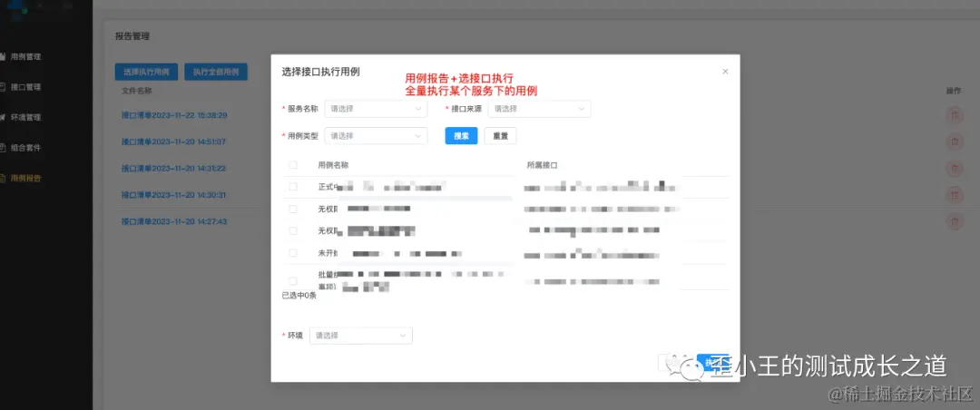Go to 用例报告 in the sidebar
The width and height of the screenshot is (980, 410).
pos(25,178)
